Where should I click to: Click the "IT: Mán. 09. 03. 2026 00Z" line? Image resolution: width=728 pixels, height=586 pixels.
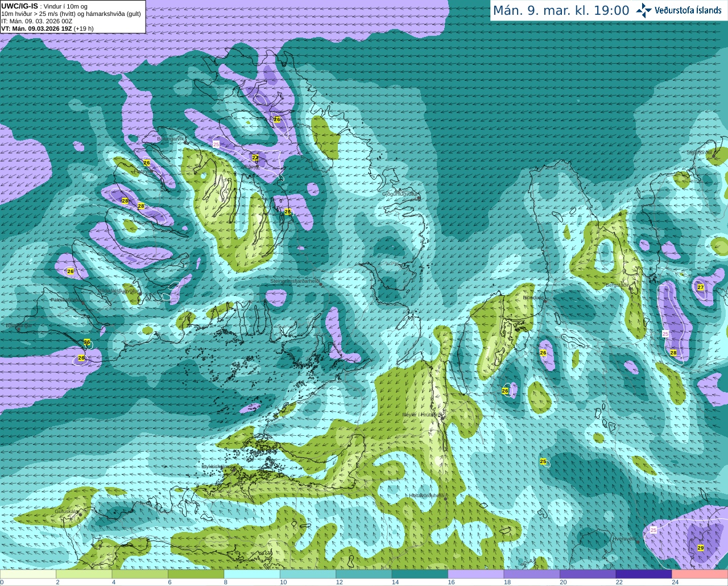pyautogui.click(x=36, y=21)
